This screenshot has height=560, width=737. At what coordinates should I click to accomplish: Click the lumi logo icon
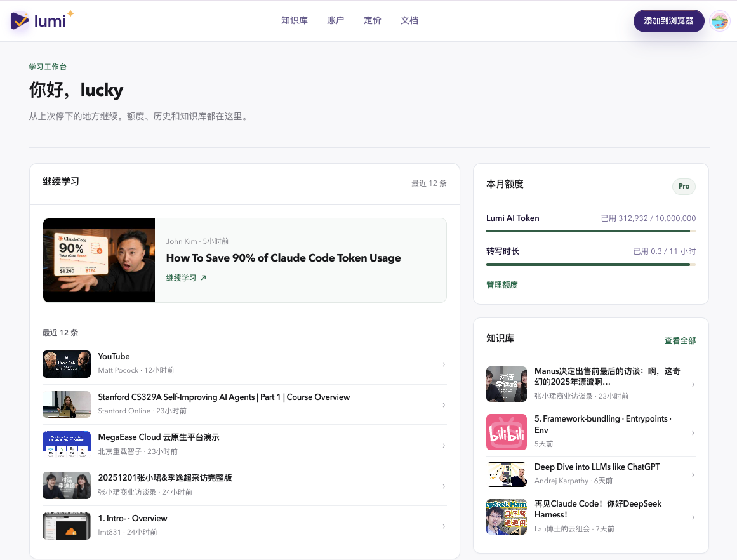[20, 21]
